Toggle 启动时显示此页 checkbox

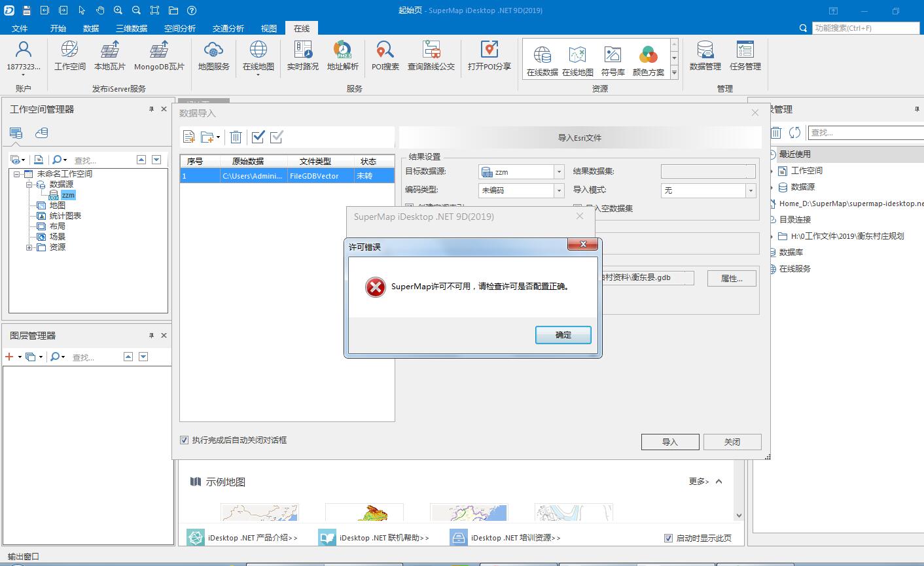(x=668, y=539)
